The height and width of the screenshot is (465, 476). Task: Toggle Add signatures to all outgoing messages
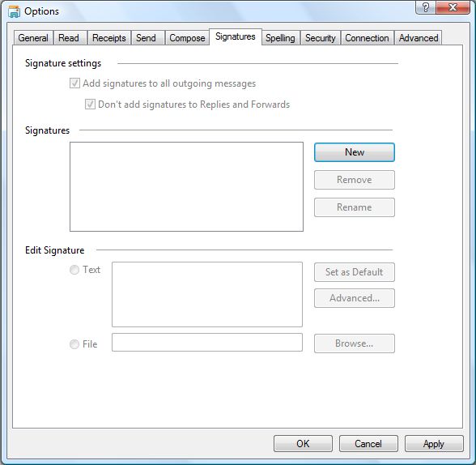[x=74, y=83]
